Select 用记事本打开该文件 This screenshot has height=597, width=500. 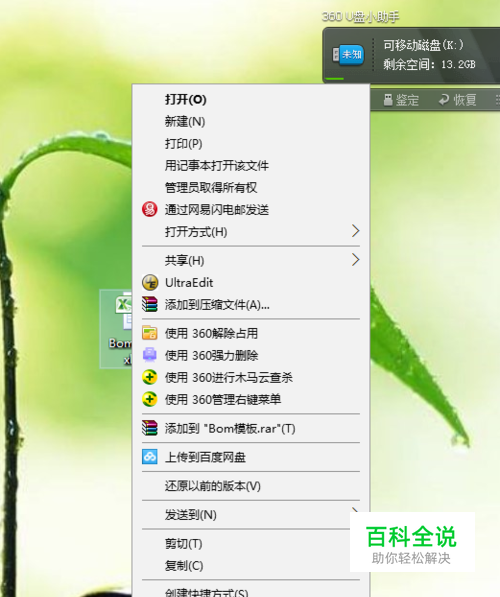coord(251,166)
